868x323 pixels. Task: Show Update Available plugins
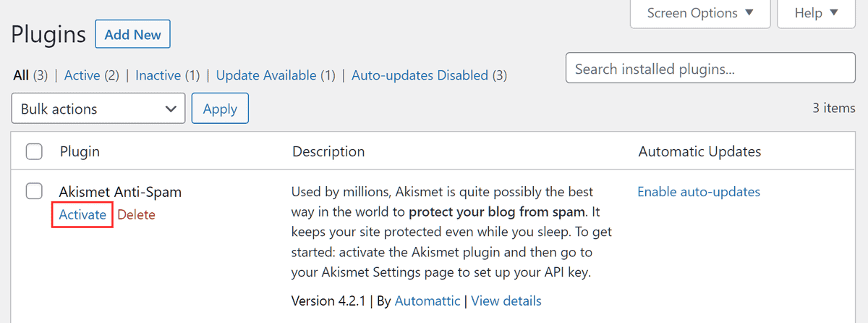click(266, 75)
